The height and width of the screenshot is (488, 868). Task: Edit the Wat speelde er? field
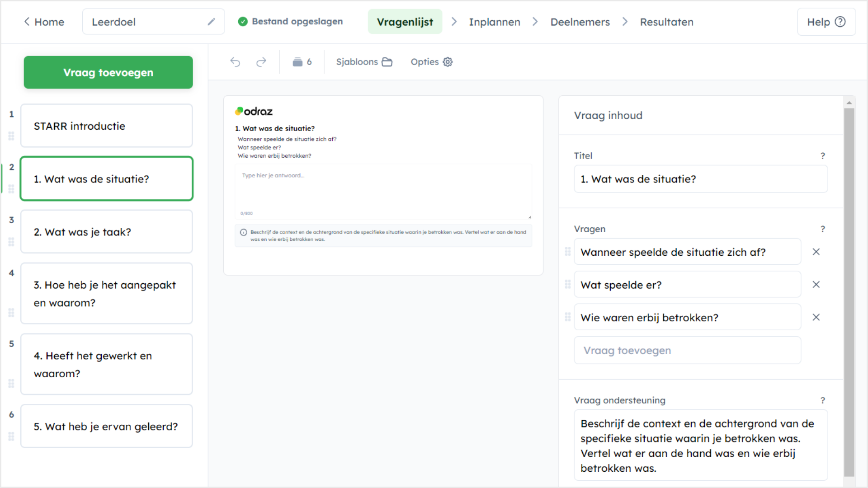(687, 285)
